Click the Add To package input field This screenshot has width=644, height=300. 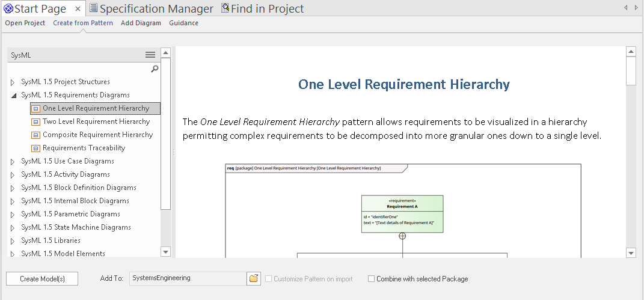click(x=188, y=278)
